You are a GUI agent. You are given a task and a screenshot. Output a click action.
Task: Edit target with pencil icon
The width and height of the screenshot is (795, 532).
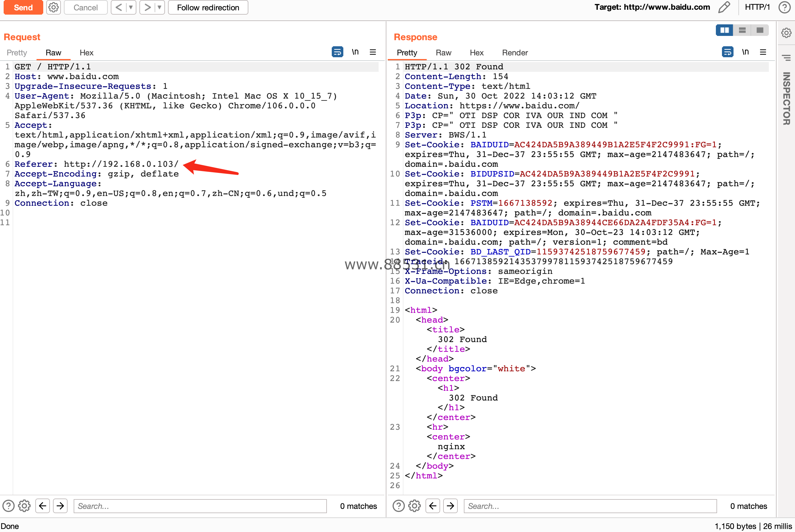(x=724, y=7)
